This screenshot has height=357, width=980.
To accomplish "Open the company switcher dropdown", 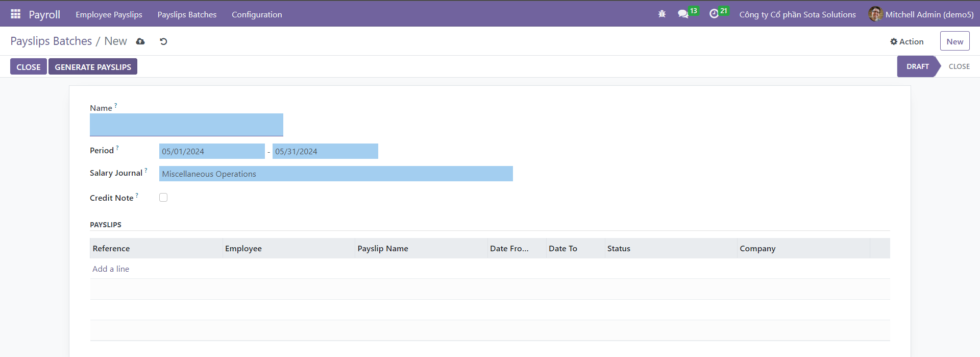I will (x=797, y=14).
